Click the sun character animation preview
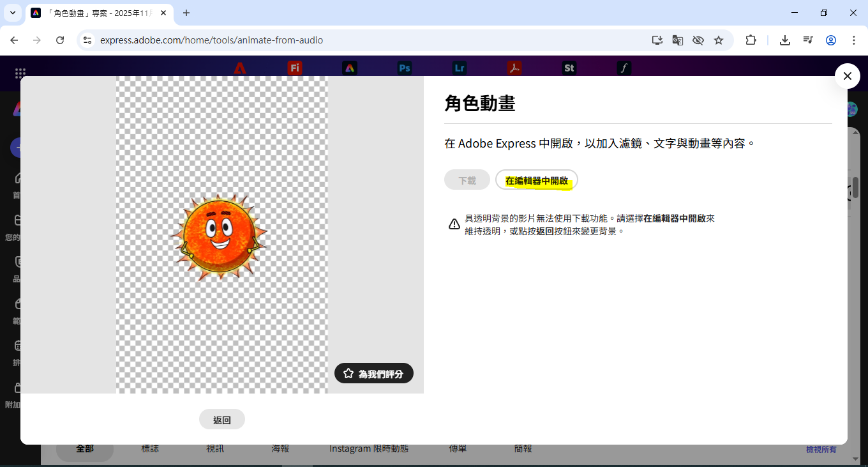Screen dimensions: 868x467 tap(219, 236)
